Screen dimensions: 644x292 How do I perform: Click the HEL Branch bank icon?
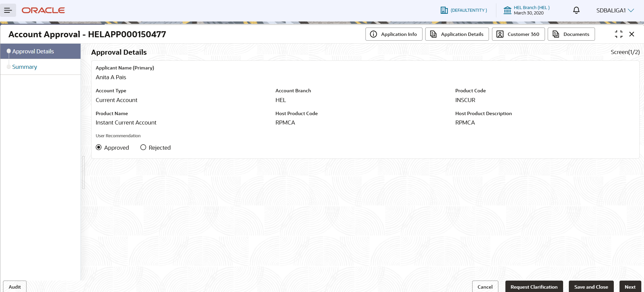pos(507,10)
